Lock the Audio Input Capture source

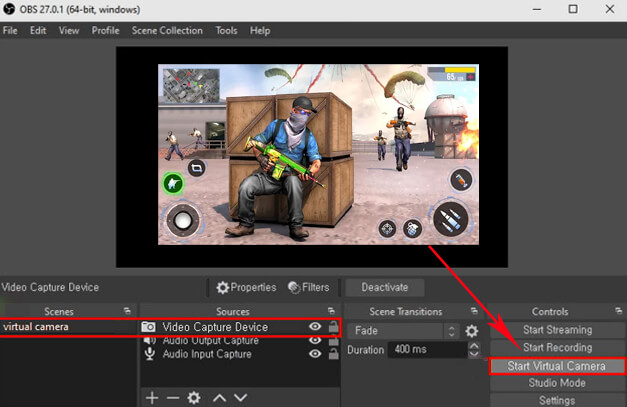pos(333,354)
